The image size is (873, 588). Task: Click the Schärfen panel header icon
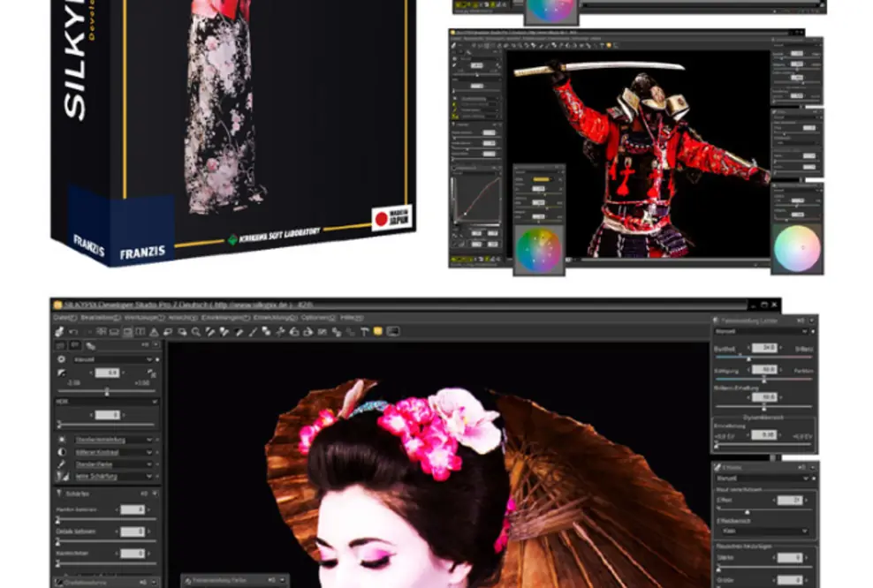tap(59, 494)
